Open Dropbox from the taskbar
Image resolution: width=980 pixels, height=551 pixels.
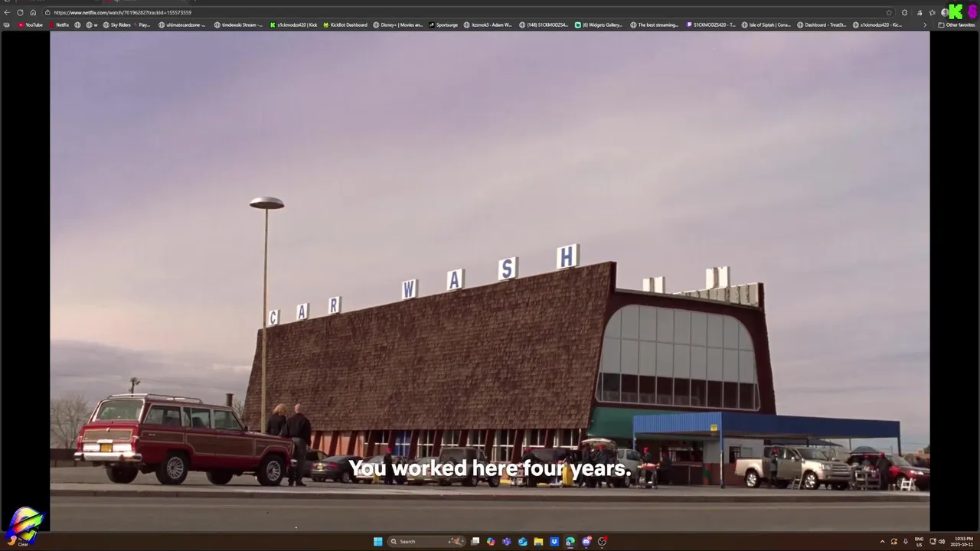(x=554, y=541)
